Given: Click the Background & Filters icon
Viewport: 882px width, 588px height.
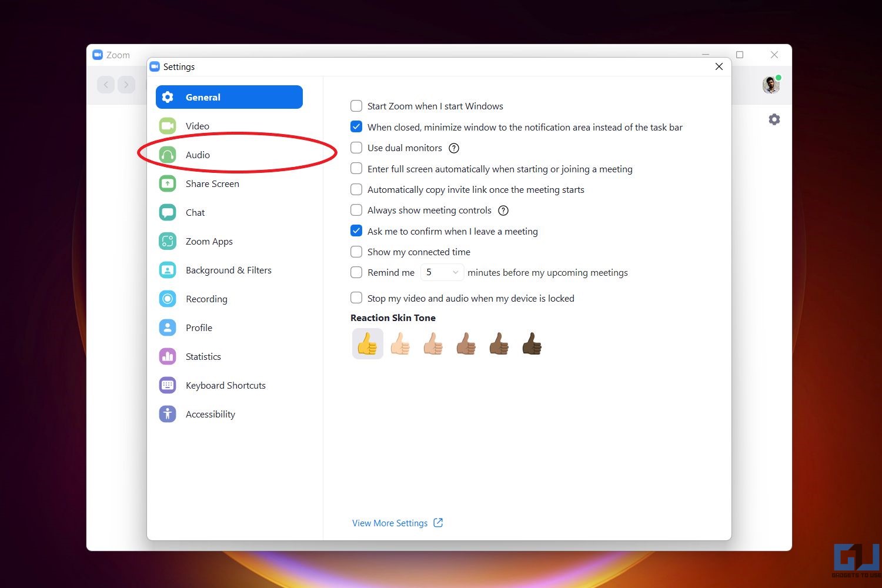Looking at the screenshot, I should 168,270.
